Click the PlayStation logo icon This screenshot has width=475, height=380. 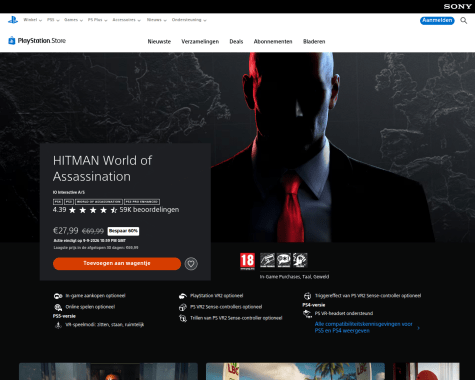(x=13, y=20)
